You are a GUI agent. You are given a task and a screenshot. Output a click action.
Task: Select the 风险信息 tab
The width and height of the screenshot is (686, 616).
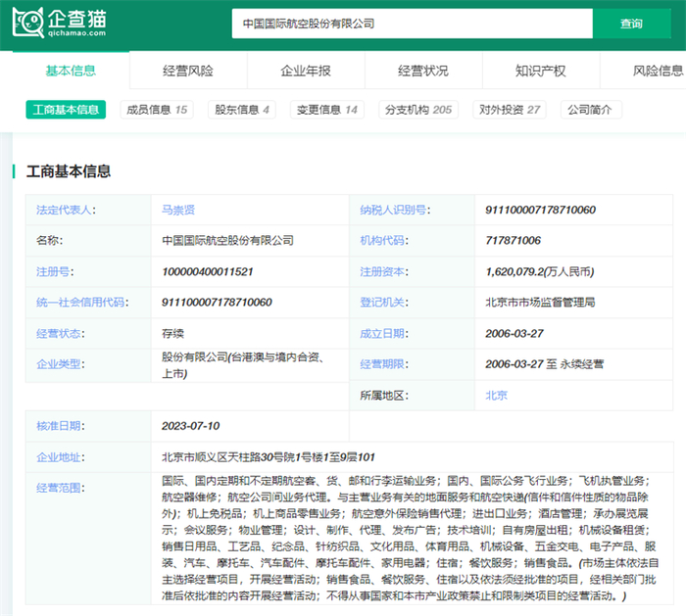coord(658,71)
